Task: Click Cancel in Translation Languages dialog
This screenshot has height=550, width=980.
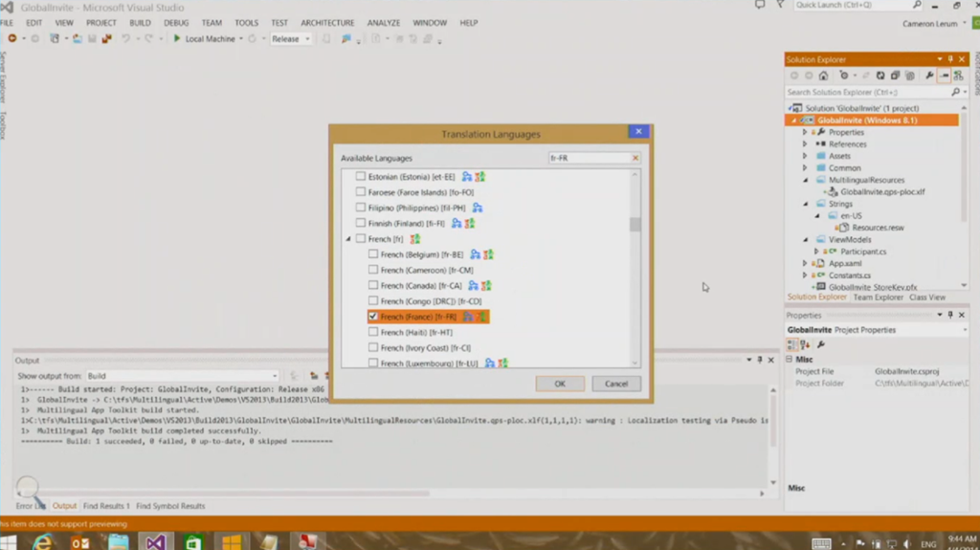Action: point(615,384)
